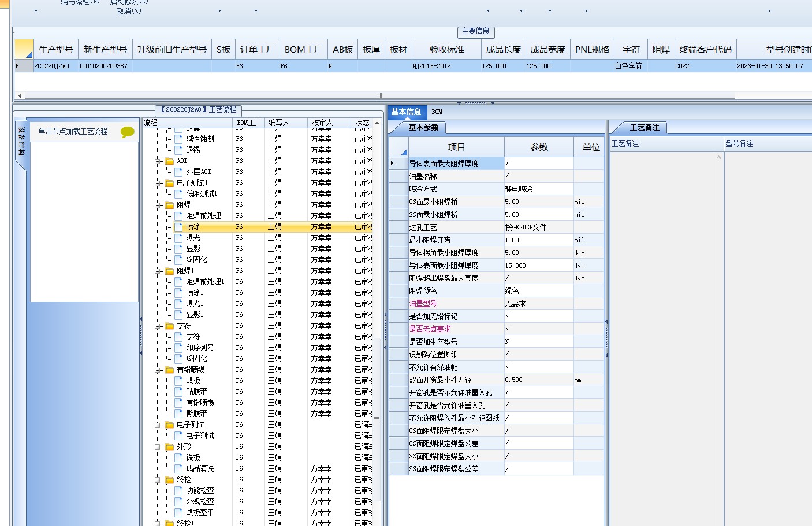Select the 外观检查 tree item

click(x=200, y=502)
